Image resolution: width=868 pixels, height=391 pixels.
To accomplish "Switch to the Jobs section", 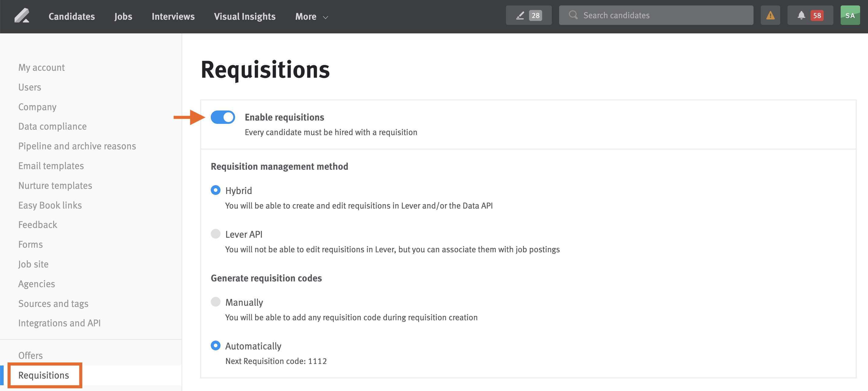I will 123,16.
